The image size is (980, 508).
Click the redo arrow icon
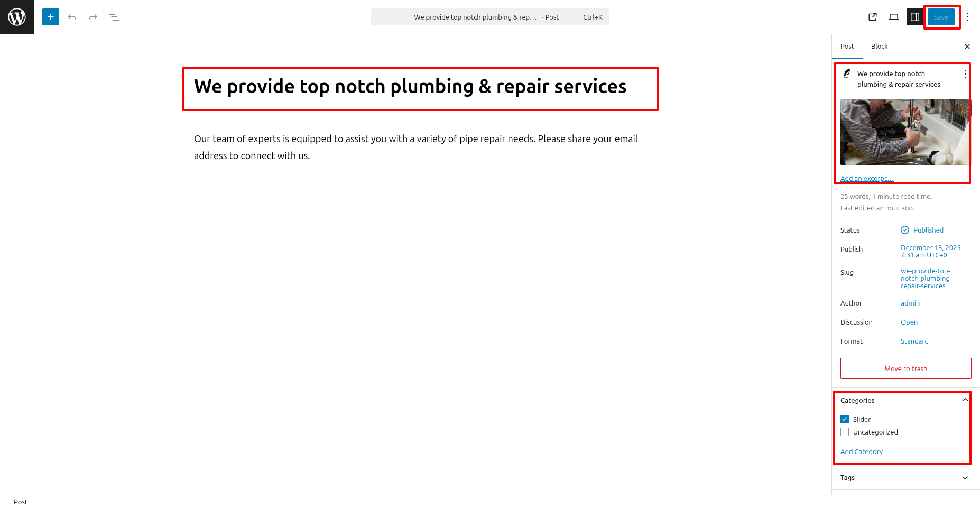click(x=93, y=17)
